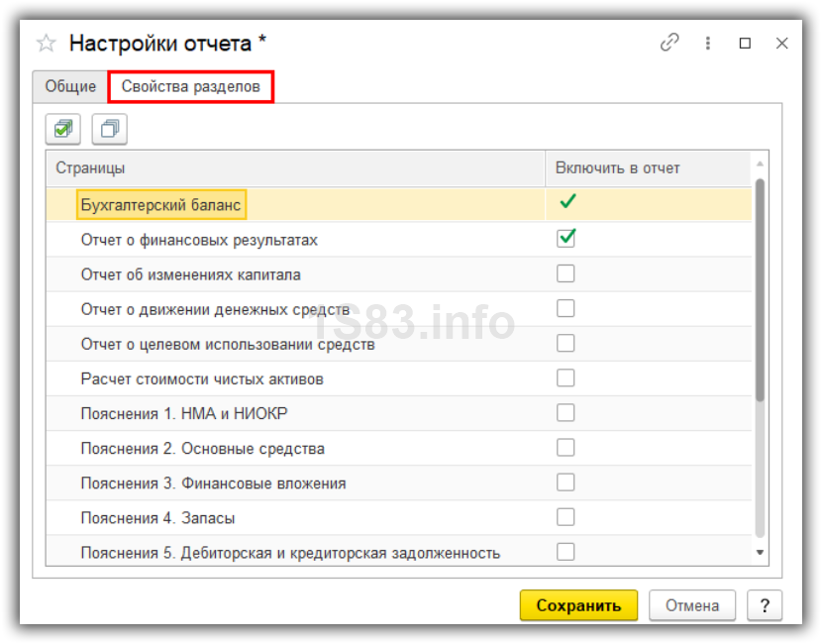Image resolution: width=822 pixels, height=644 pixels.
Task: Close the Настройки отчета dialog
Action: tap(781, 43)
